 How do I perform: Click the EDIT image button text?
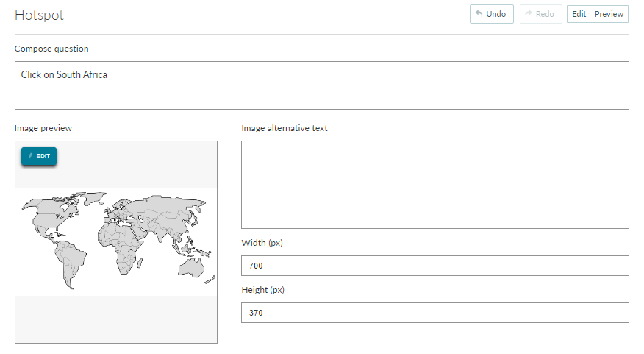point(43,156)
